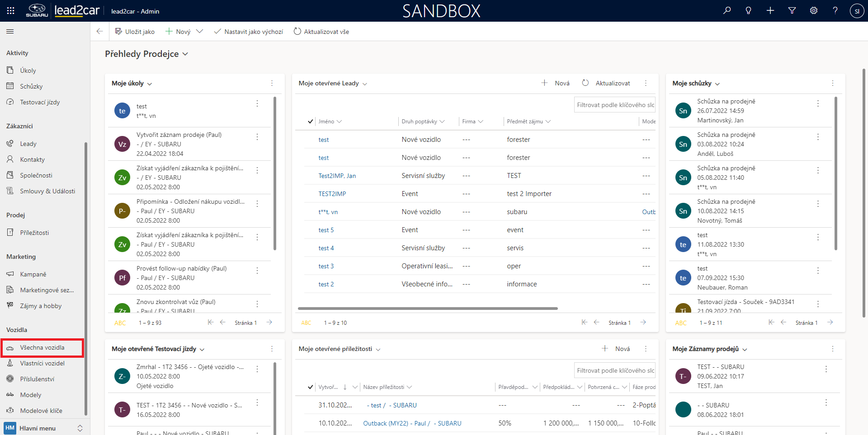The height and width of the screenshot is (435, 868).
Task: Open the search magnifier in top bar
Action: pos(727,11)
